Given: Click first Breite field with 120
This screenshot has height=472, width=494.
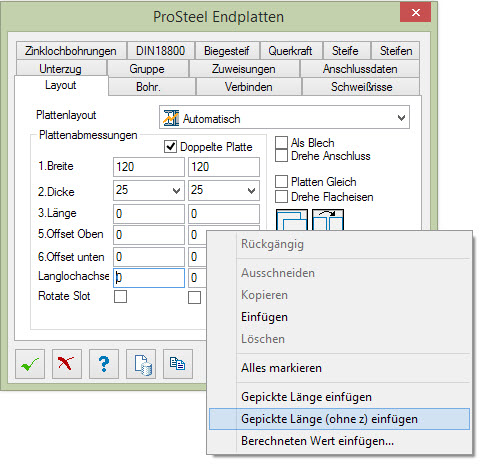Looking at the screenshot, I should pos(149,167).
